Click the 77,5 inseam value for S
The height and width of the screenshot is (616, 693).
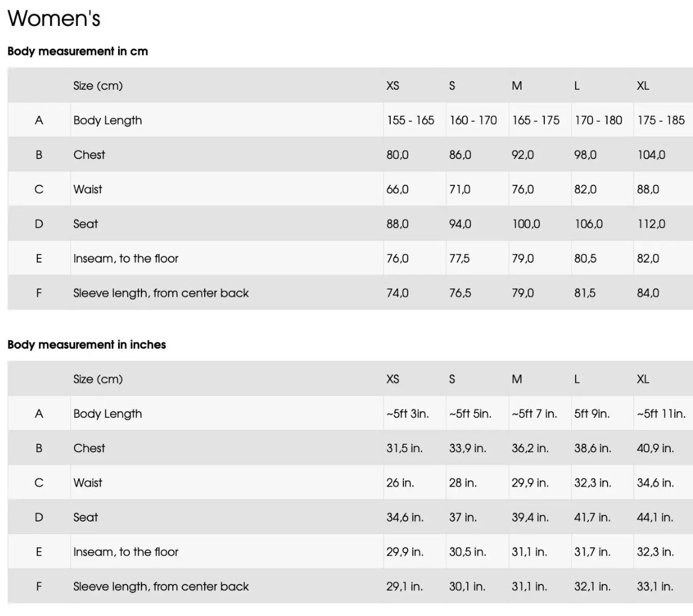coord(459,258)
